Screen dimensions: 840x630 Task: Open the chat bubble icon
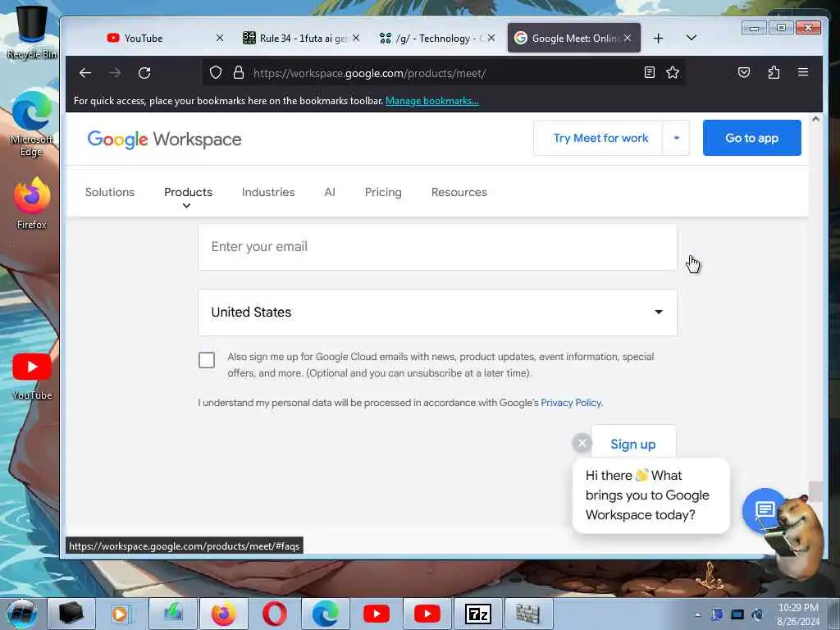tap(765, 510)
